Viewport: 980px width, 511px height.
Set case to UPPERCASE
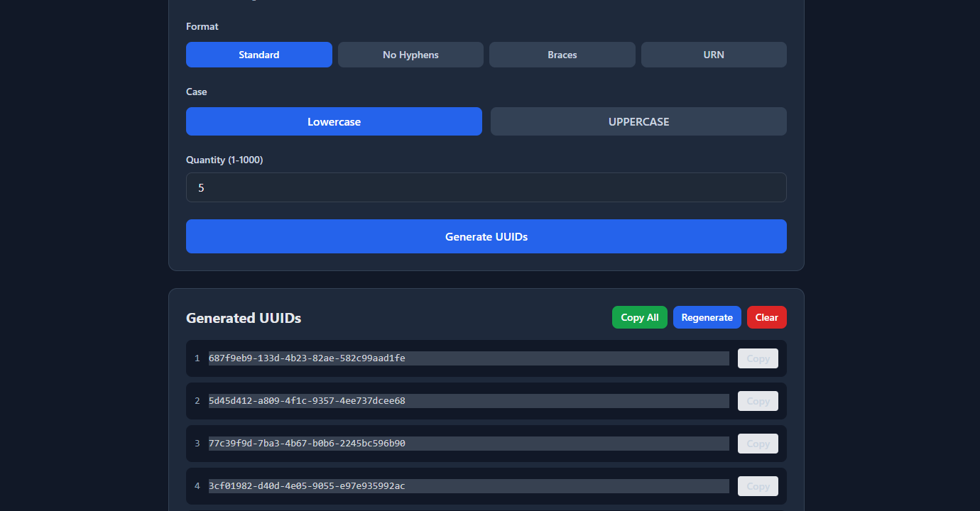(x=638, y=121)
